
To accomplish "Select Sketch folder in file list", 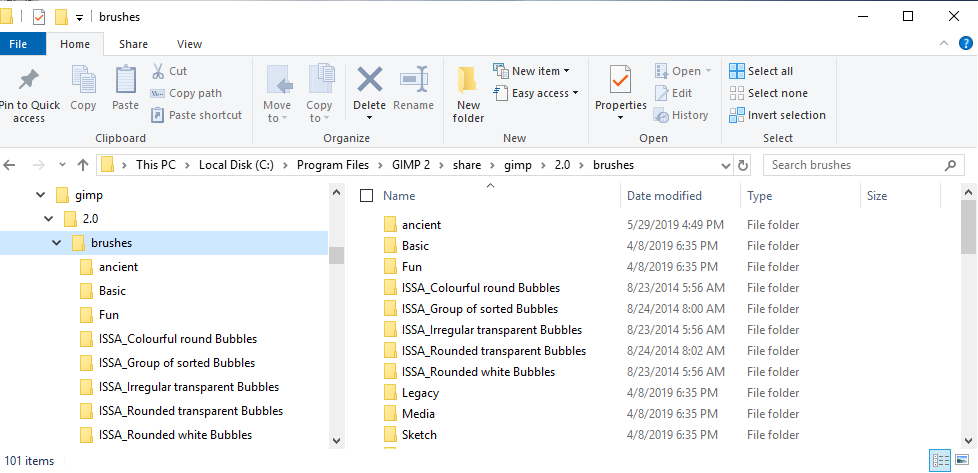I will (x=410, y=435).
